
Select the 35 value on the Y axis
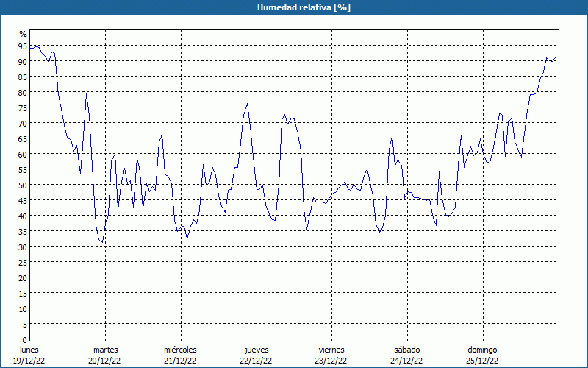tap(23, 232)
